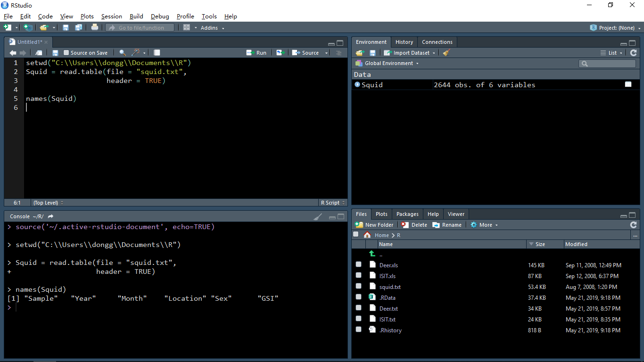Re-run the previous code region icon
644x362 pixels.
[281, 53]
